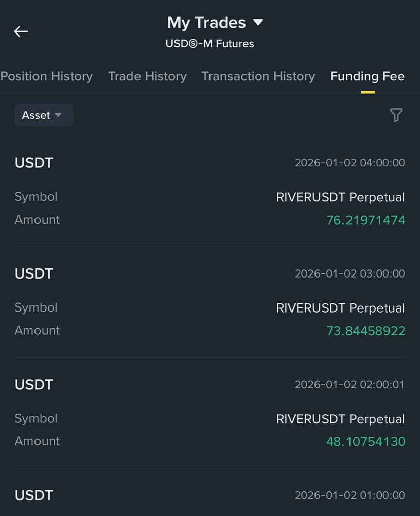Tap RIVERUSDT Perpetual in the first entry
Image resolution: width=420 pixels, height=516 pixels.
click(340, 197)
